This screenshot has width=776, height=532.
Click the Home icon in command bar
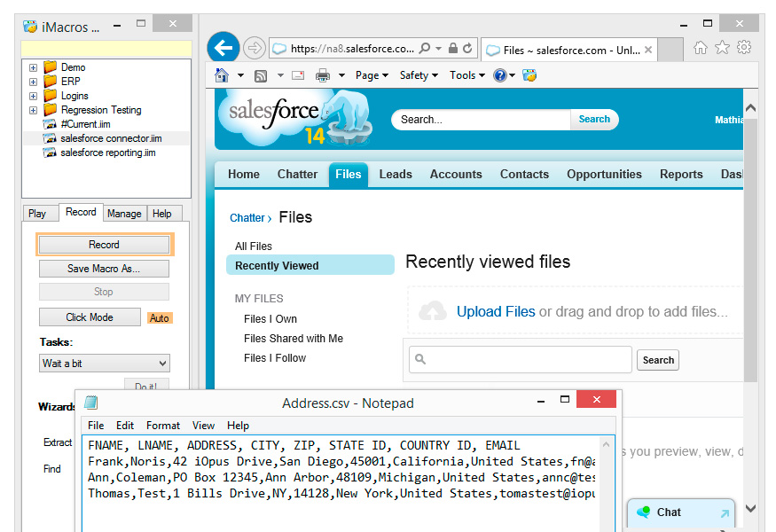[222, 75]
